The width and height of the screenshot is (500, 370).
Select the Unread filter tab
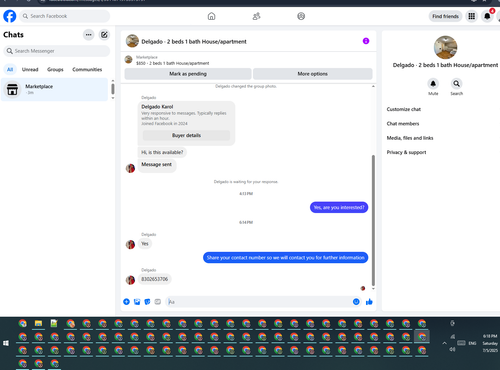pos(30,69)
